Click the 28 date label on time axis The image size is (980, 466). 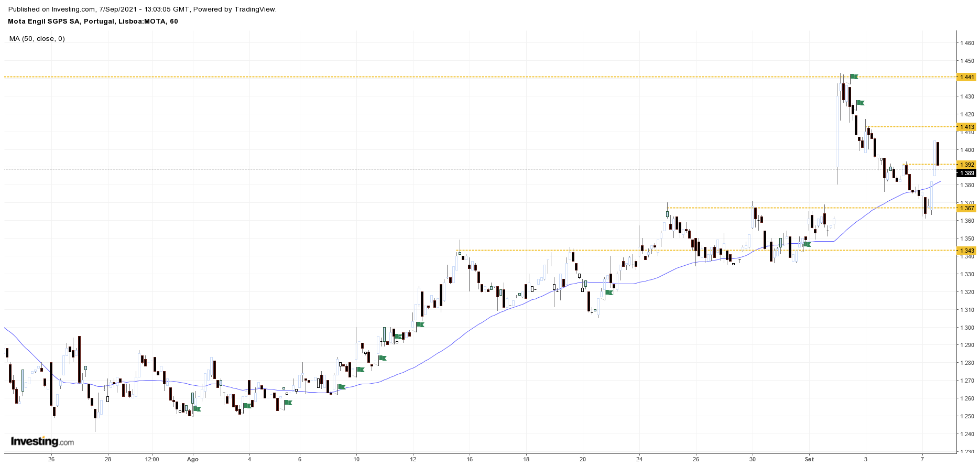click(x=108, y=460)
